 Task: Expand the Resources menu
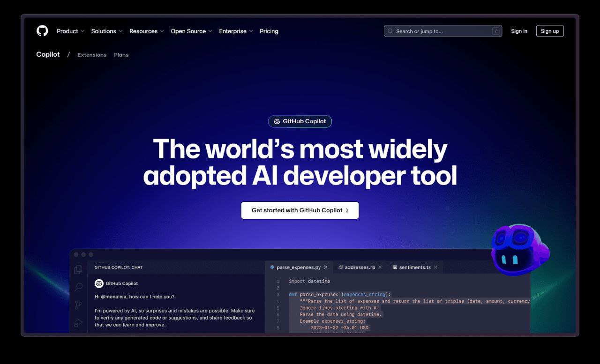tap(147, 31)
